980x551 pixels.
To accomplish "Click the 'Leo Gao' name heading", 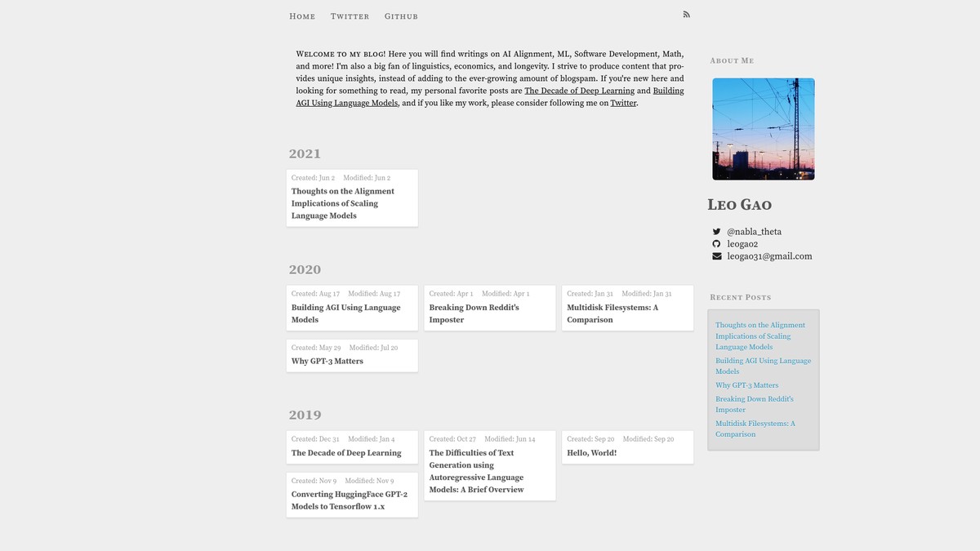I will click(x=740, y=205).
